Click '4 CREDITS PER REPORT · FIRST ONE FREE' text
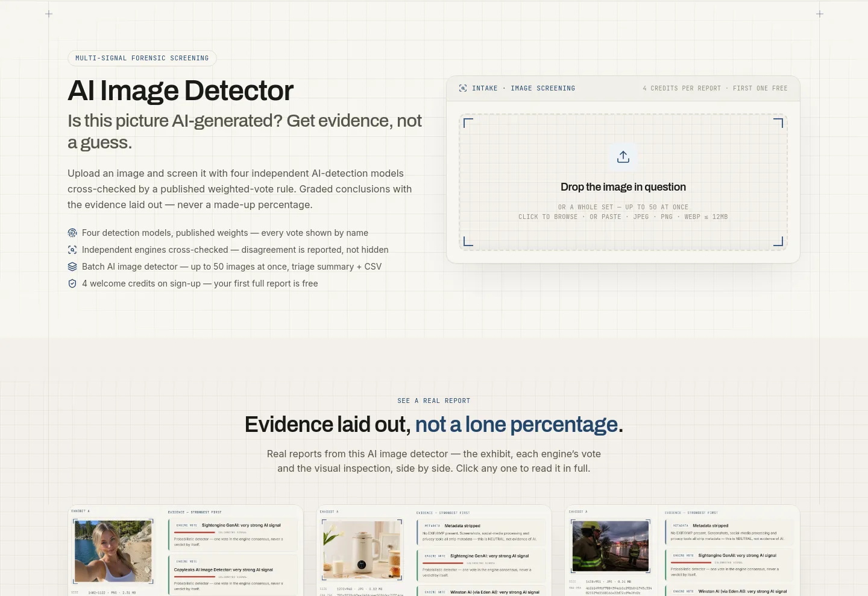Image resolution: width=868 pixels, height=596 pixels. pyautogui.click(x=715, y=88)
